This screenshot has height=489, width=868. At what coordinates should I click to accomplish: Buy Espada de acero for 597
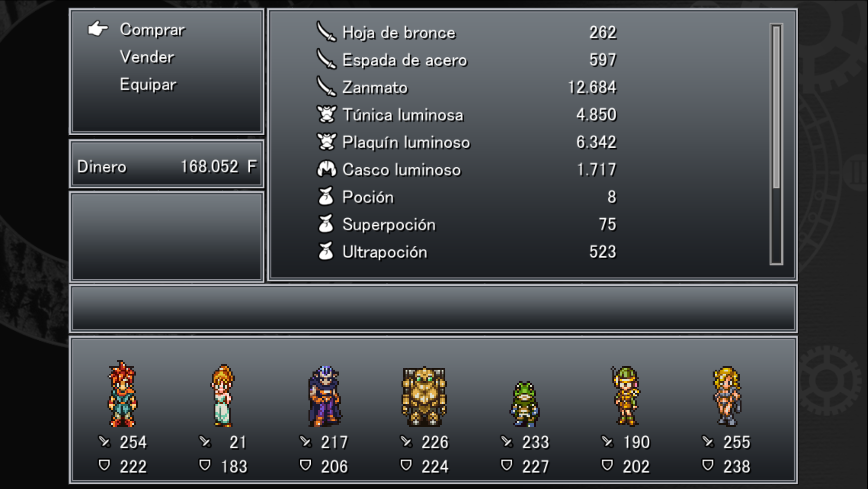466,60
